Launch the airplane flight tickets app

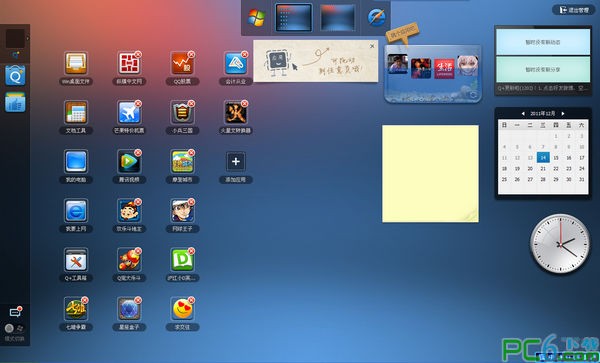pos(129,112)
